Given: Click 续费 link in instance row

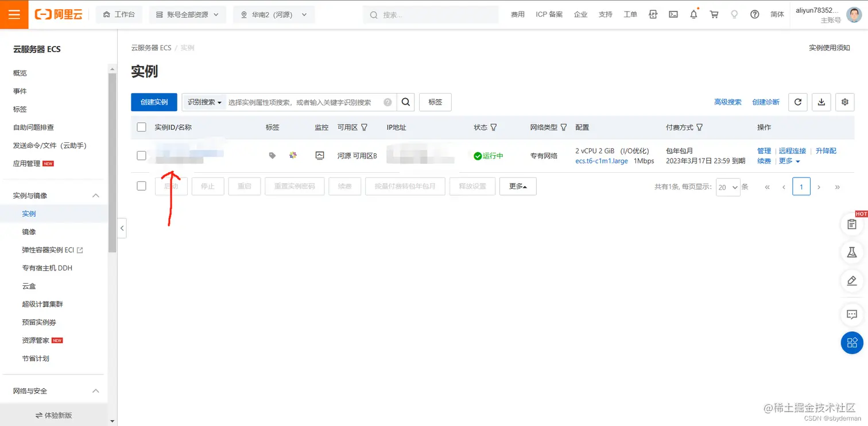Looking at the screenshot, I should 764,161.
